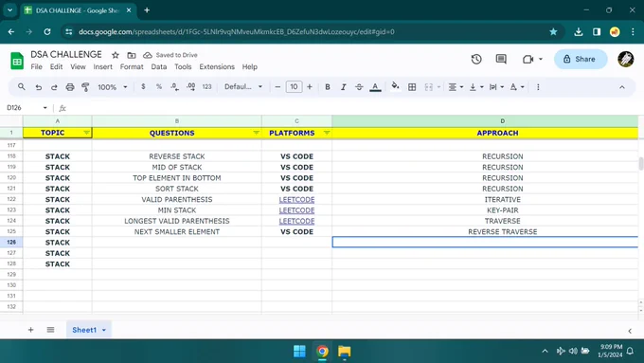Open the Extensions menu

click(217, 66)
